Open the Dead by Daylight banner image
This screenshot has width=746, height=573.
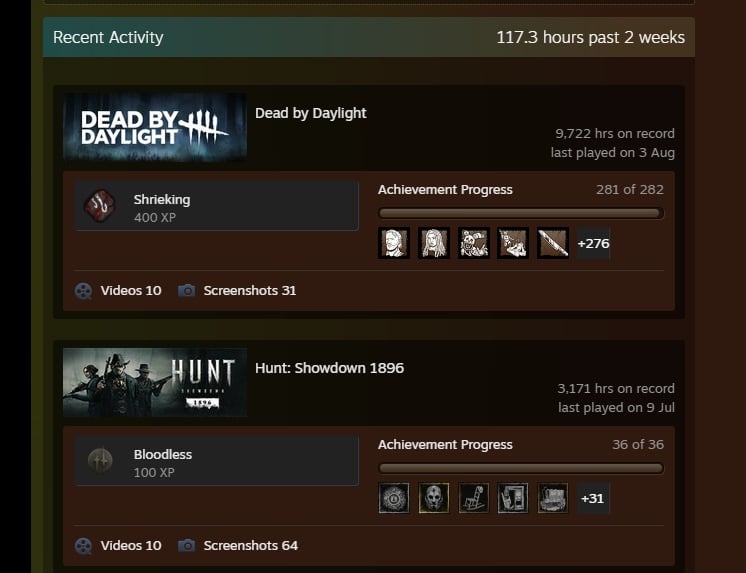[155, 128]
